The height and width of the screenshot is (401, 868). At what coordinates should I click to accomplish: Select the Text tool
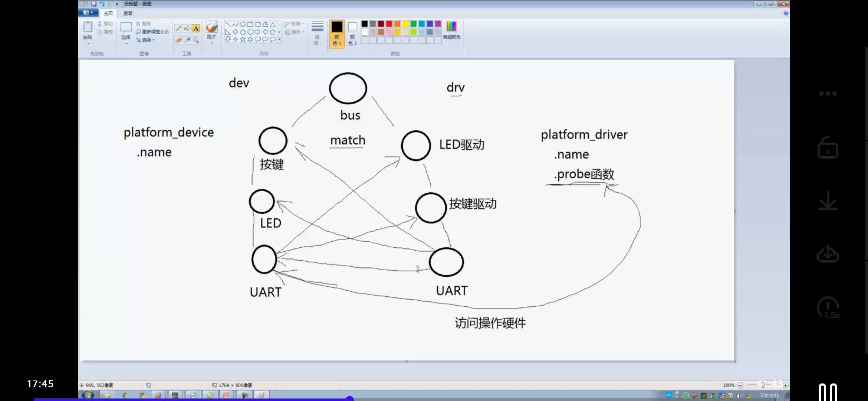click(197, 28)
